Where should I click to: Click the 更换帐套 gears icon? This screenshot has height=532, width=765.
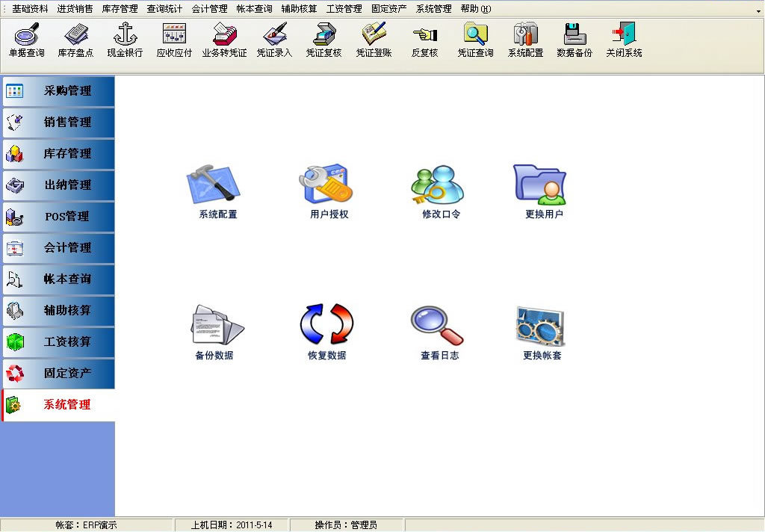pyautogui.click(x=542, y=331)
